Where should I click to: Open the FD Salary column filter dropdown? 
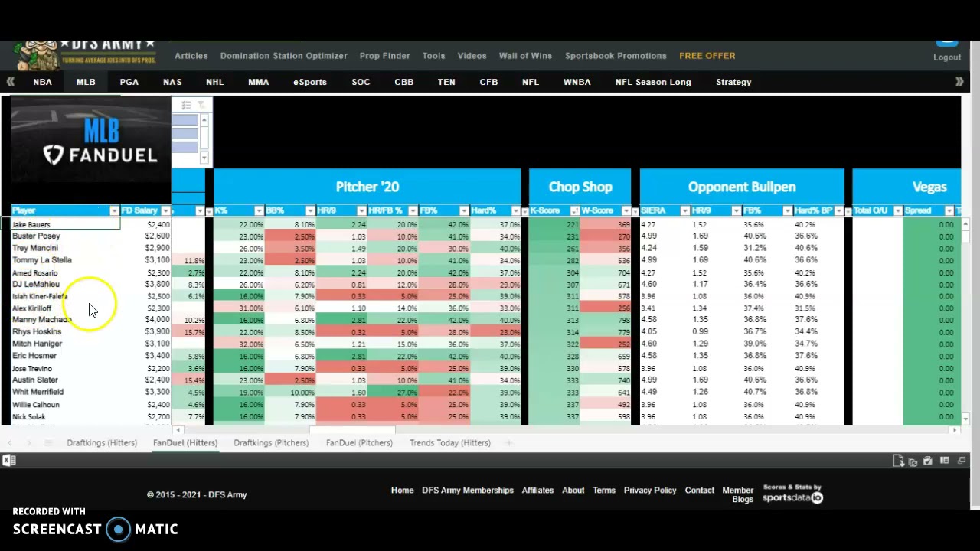point(165,211)
